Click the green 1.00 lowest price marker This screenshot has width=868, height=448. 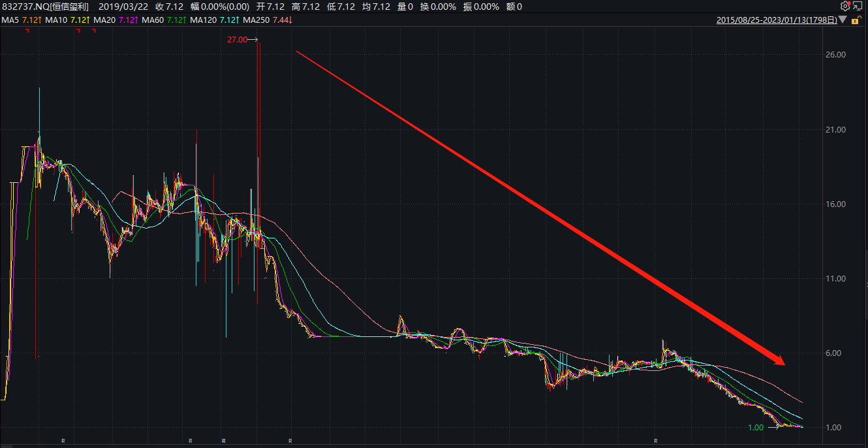click(755, 428)
